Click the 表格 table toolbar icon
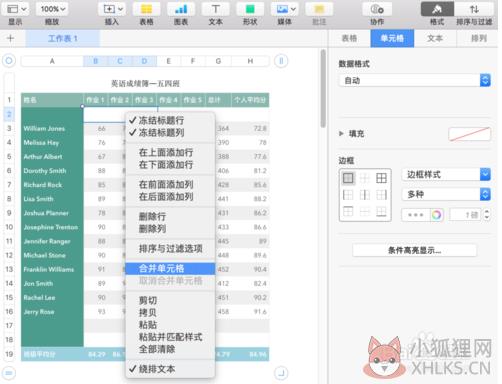 coord(146,9)
